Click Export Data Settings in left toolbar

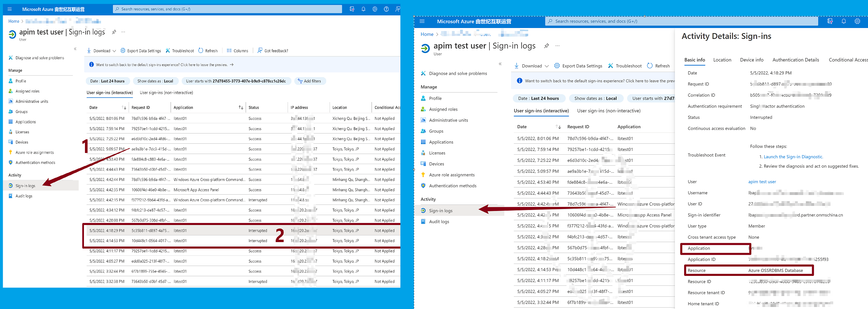[141, 51]
